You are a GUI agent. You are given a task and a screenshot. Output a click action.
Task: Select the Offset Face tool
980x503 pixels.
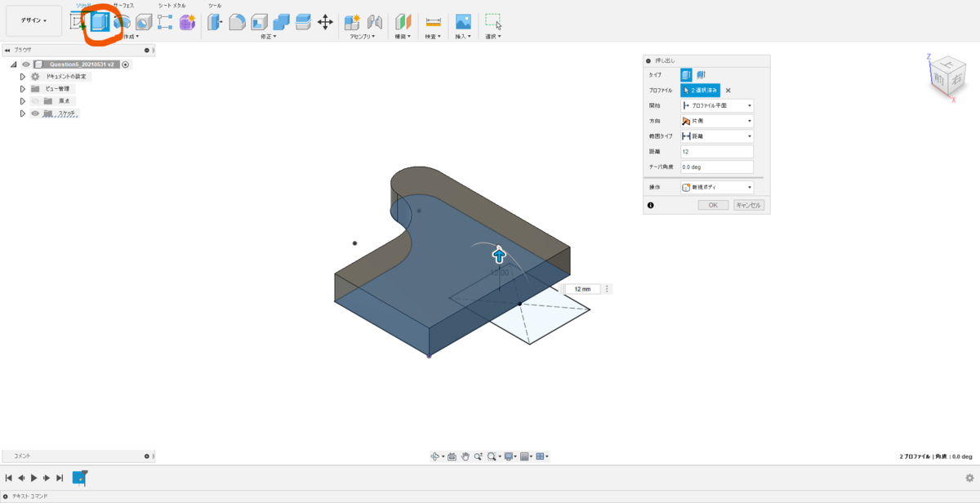[x=303, y=22]
